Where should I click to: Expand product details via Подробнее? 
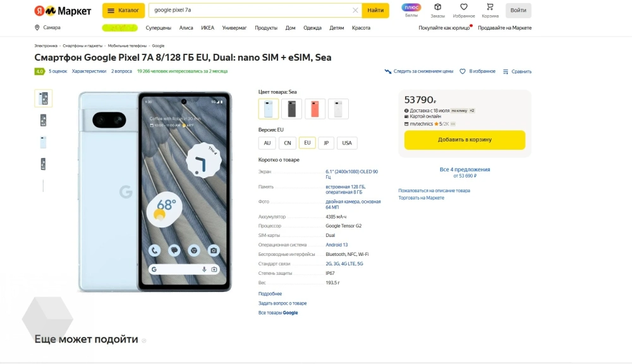[270, 294]
